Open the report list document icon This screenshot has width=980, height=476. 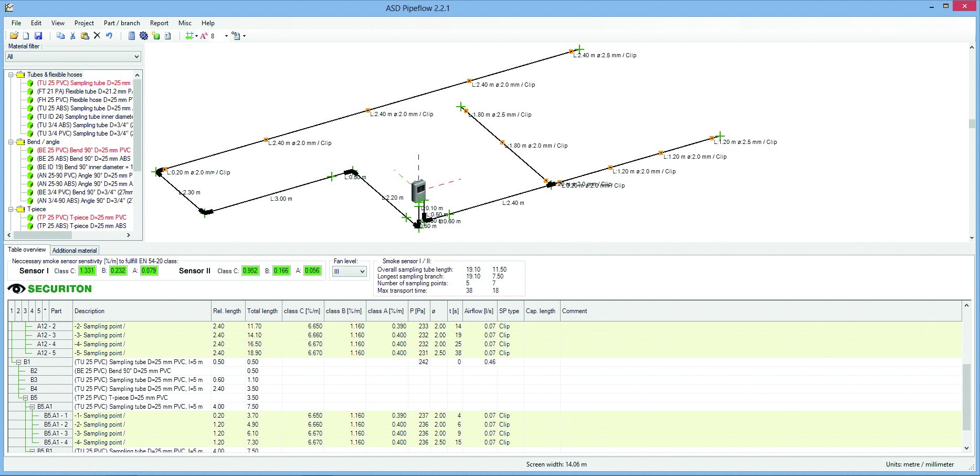click(168, 36)
